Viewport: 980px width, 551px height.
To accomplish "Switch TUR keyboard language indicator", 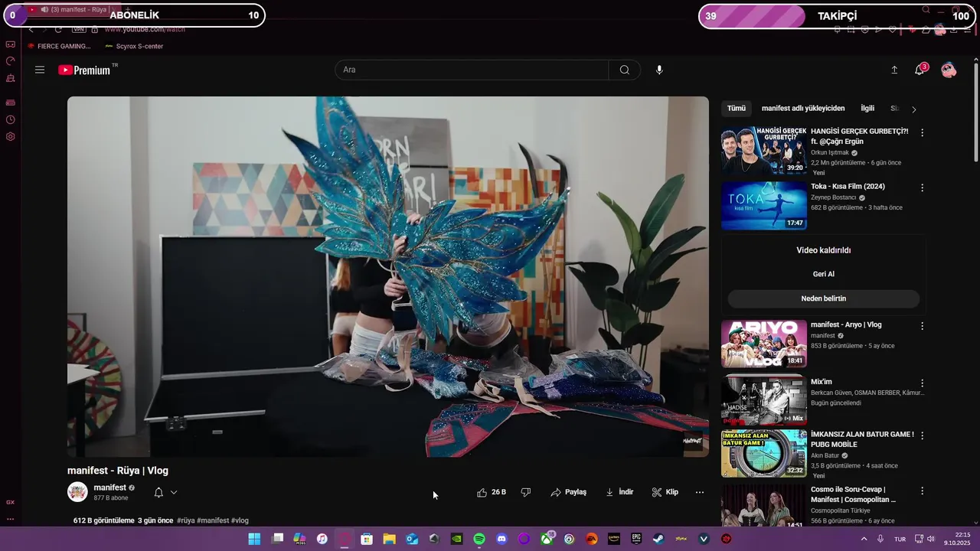I will click(x=900, y=539).
